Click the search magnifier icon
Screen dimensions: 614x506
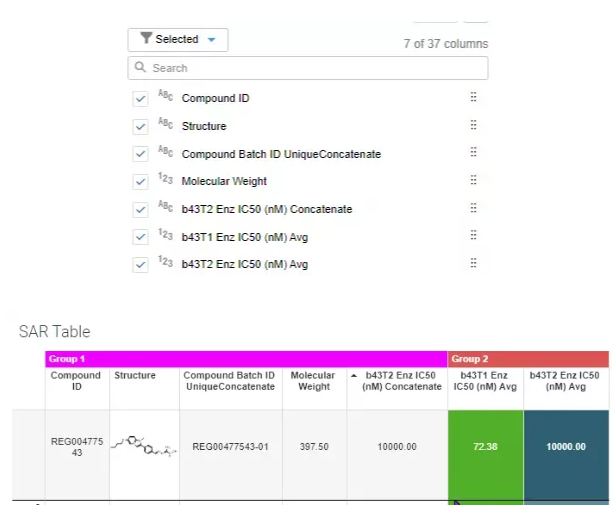[x=141, y=68]
